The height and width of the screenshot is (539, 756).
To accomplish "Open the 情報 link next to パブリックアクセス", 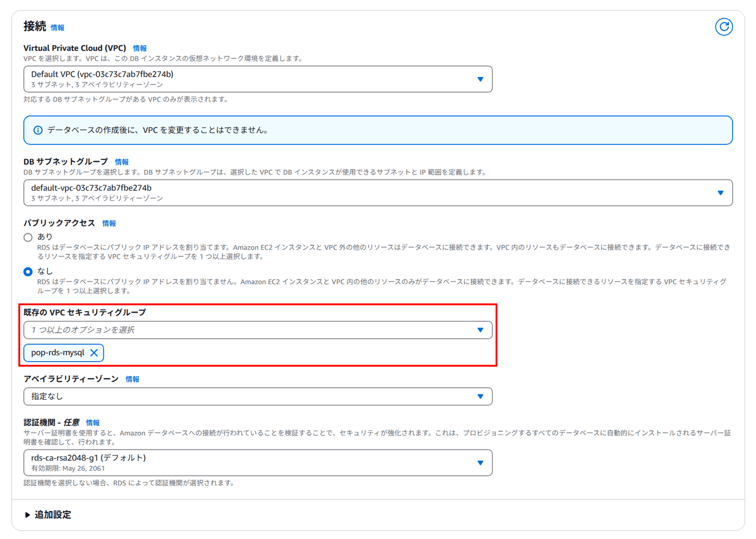I will coord(109,223).
